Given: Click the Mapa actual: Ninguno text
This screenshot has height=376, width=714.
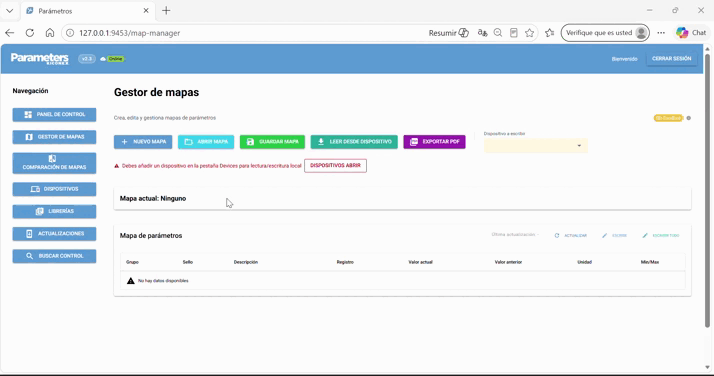Looking at the screenshot, I should 153,198.
